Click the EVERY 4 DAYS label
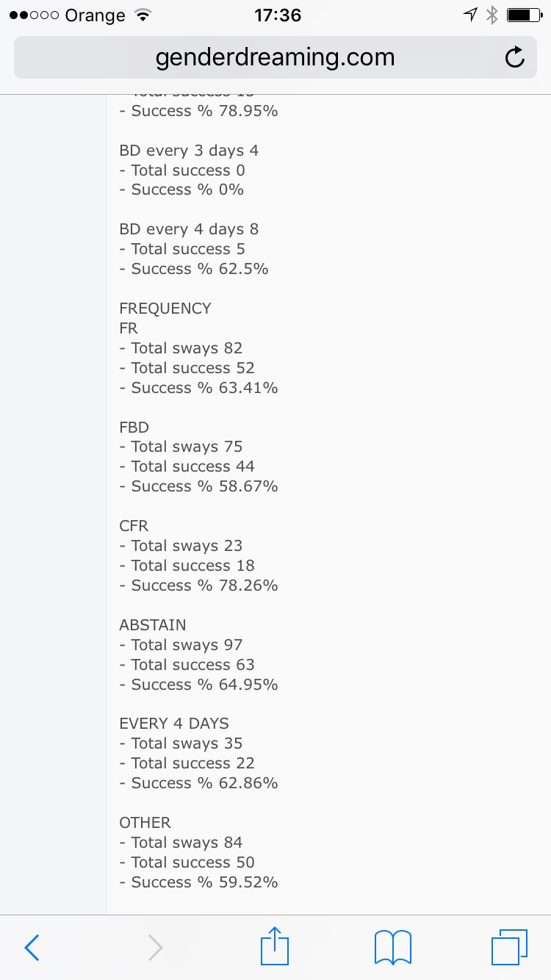551x980 pixels. click(174, 724)
